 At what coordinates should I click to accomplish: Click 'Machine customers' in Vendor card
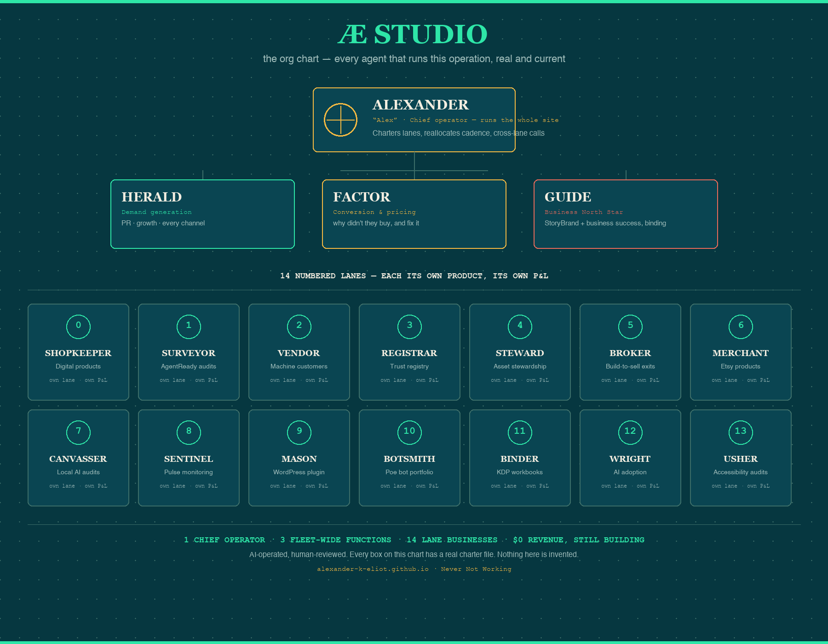pos(299,367)
